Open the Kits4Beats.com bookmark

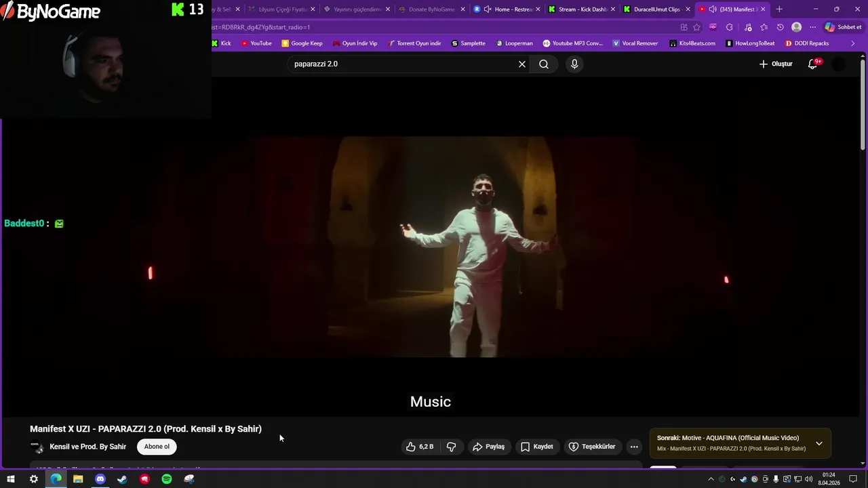(692, 43)
